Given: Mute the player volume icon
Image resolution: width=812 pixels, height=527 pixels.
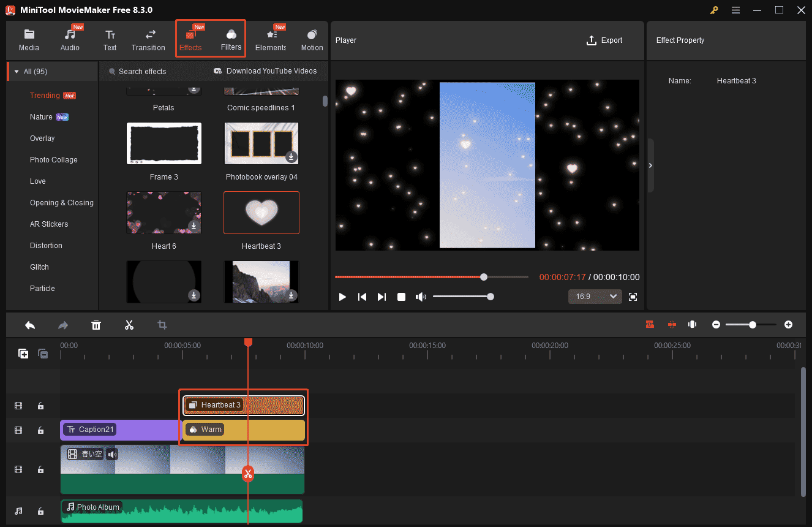Looking at the screenshot, I should coord(421,297).
